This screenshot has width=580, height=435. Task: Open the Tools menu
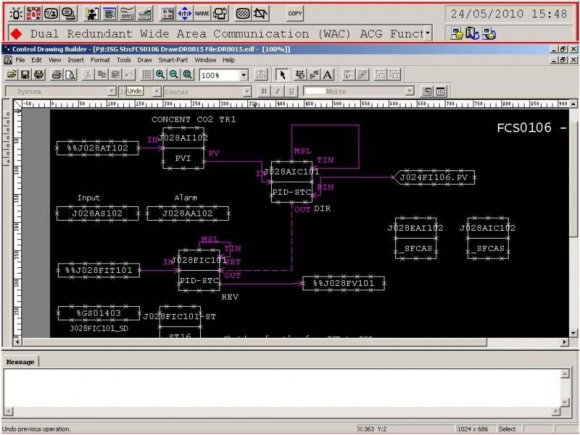click(x=124, y=60)
